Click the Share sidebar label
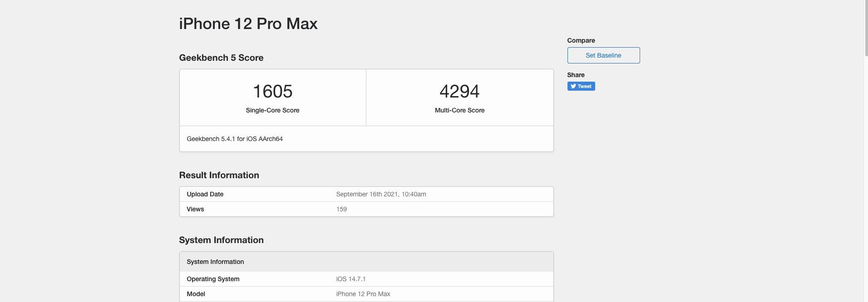Viewport: 868px width, 302px height. point(576,75)
